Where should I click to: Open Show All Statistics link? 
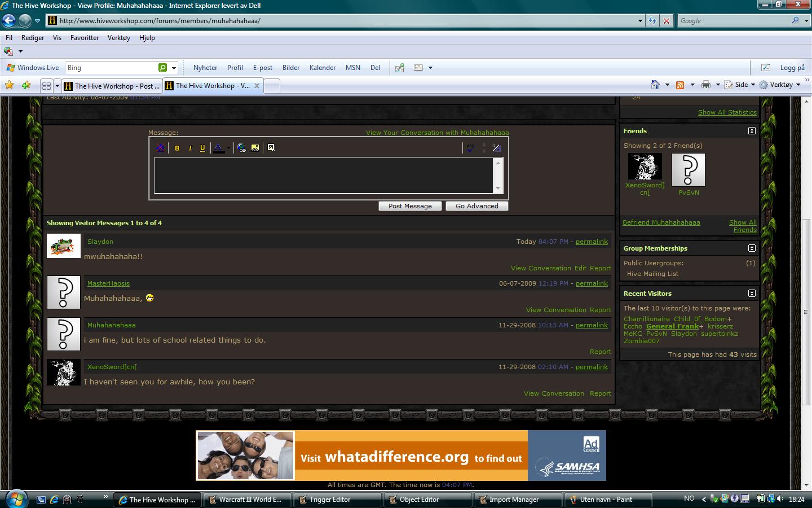point(727,112)
